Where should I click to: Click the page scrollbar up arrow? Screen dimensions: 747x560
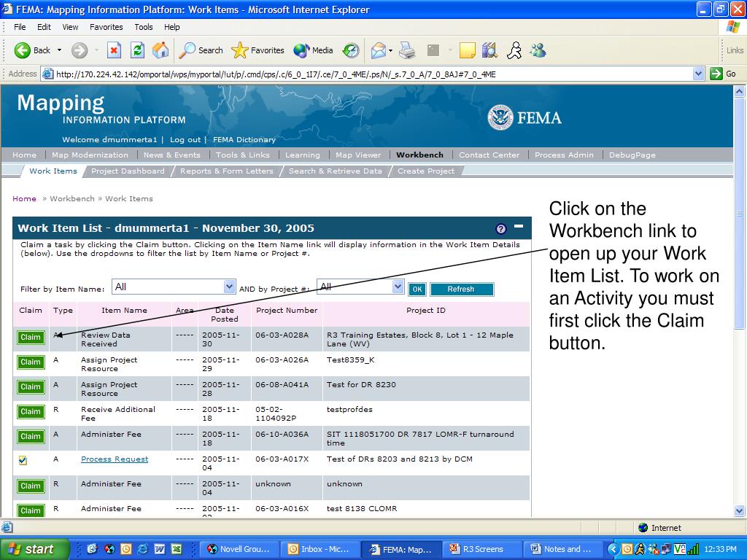click(740, 91)
